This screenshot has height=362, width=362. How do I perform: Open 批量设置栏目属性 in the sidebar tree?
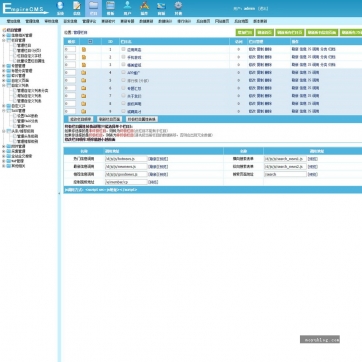pos(31,61)
